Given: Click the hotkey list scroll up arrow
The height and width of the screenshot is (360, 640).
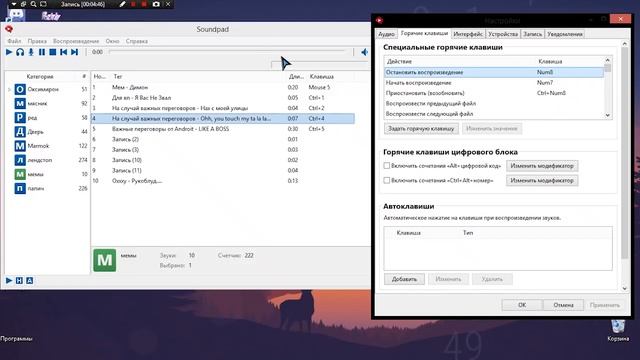Looking at the screenshot, I should coord(608,60).
